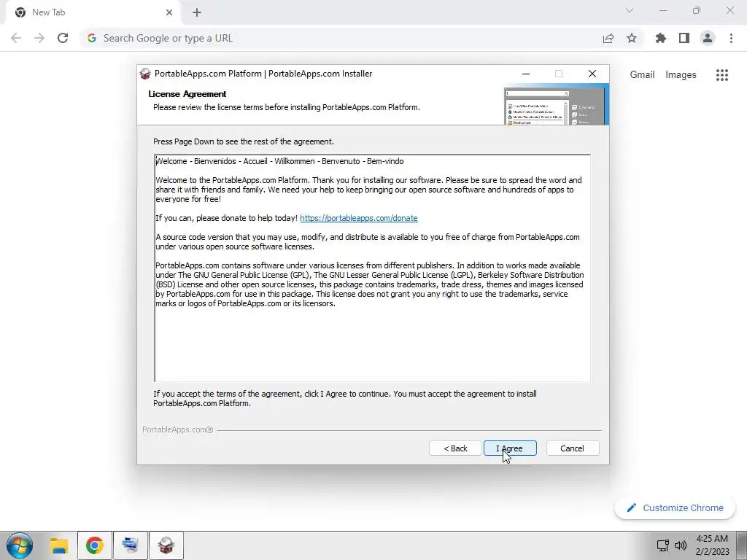This screenshot has height=560, width=747.
Task: Click 'Press Page Down to see the rest' text
Action: pyautogui.click(x=244, y=142)
